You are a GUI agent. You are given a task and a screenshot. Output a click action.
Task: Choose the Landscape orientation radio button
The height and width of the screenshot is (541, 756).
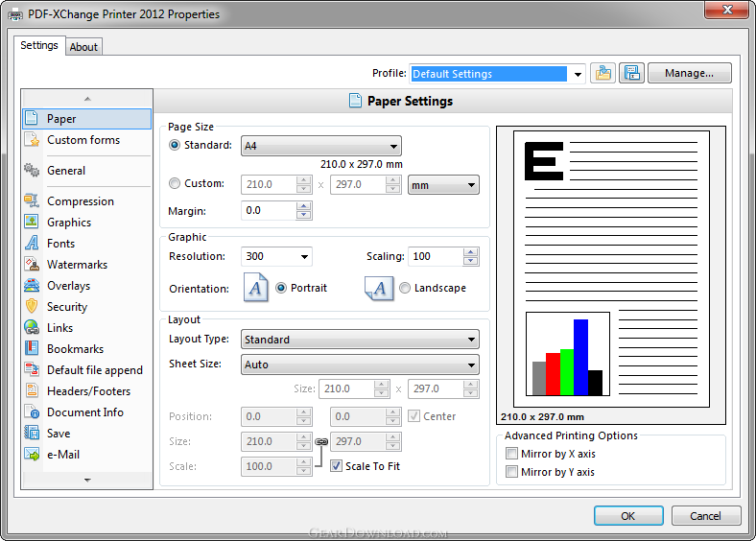click(x=405, y=288)
